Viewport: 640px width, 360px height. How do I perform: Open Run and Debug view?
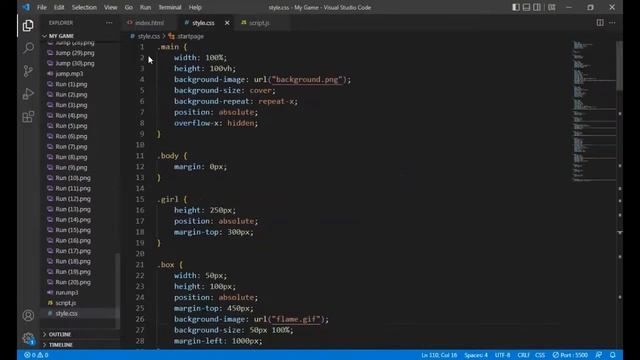(x=28, y=94)
